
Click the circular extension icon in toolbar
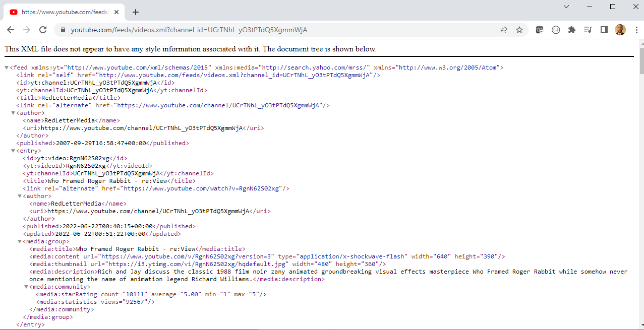coord(556,30)
